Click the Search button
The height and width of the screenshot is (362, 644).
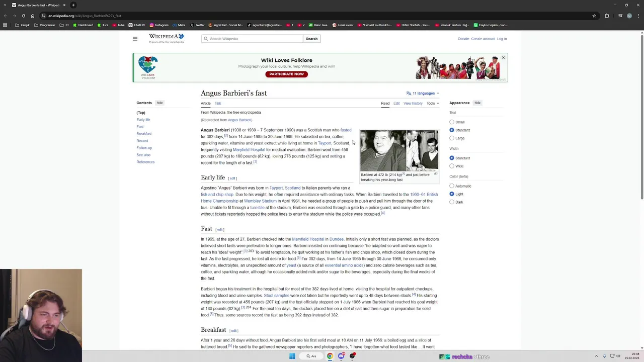(311, 39)
